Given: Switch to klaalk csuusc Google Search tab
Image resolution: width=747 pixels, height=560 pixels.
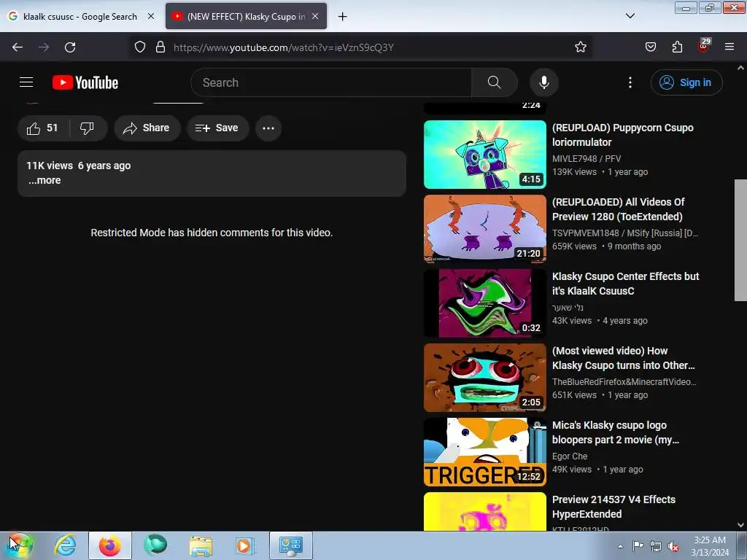Looking at the screenshot, I should (81, 17).
